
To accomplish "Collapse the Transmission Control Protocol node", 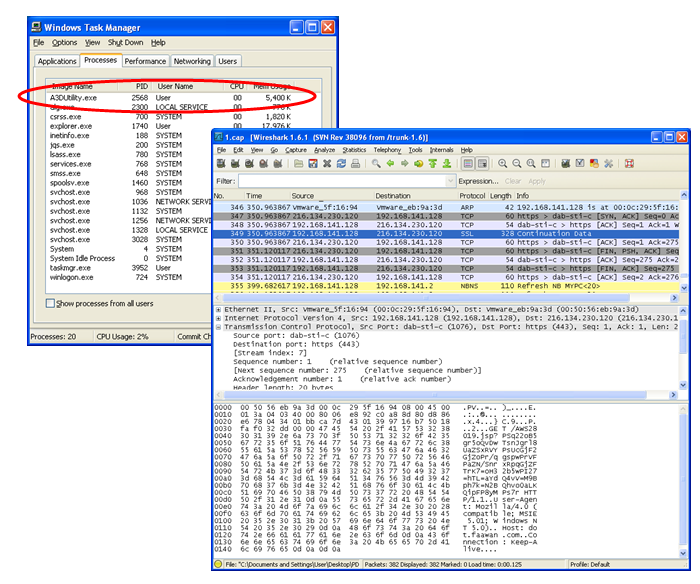I will pos(219,326).
